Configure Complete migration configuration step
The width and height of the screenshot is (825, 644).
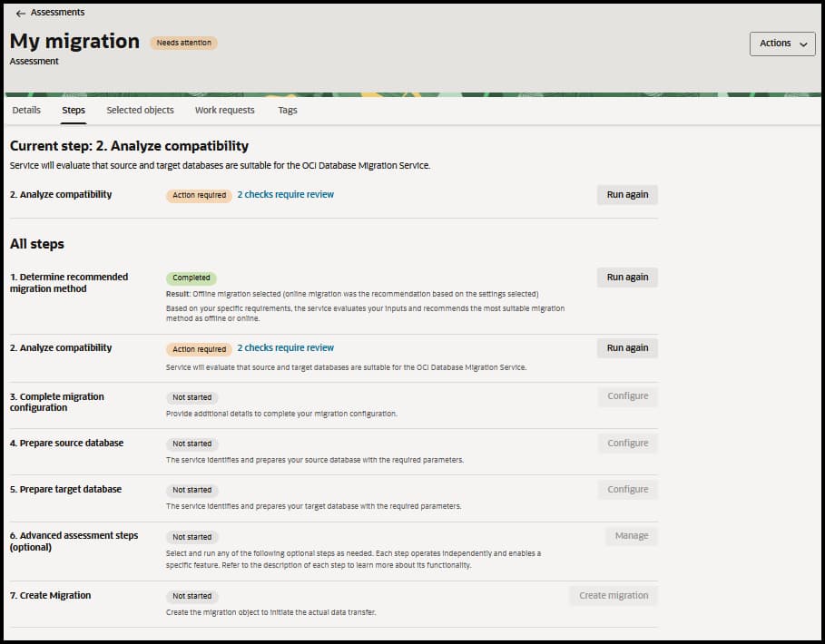(x=627, y=396)
